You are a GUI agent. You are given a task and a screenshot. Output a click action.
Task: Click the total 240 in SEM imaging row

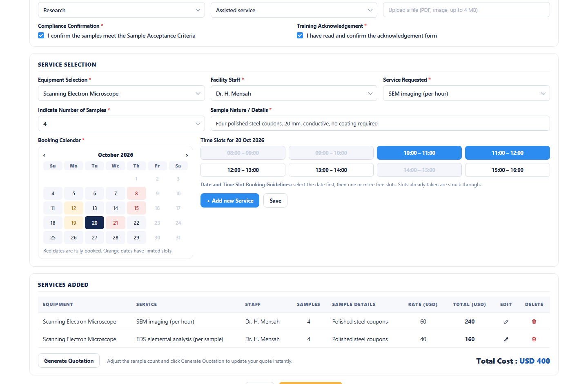click(470, 321)
